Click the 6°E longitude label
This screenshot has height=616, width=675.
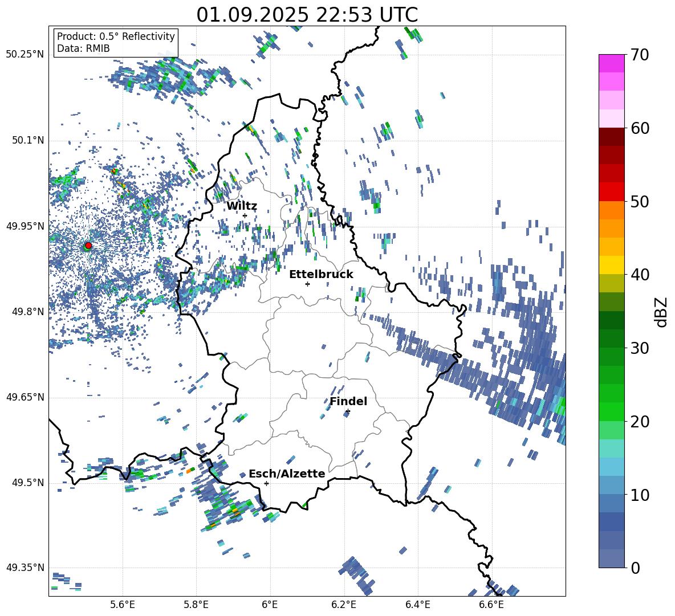pos(270,605)
